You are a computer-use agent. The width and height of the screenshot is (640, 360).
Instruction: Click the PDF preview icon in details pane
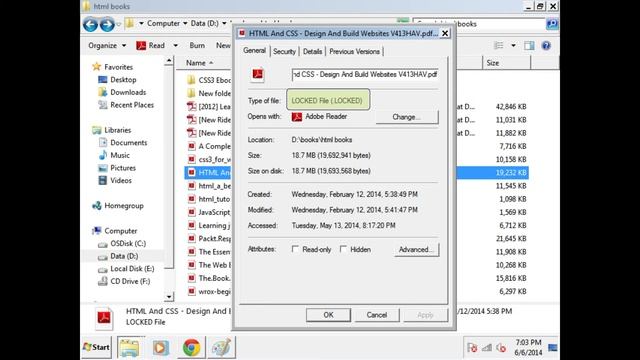(104, 317)
